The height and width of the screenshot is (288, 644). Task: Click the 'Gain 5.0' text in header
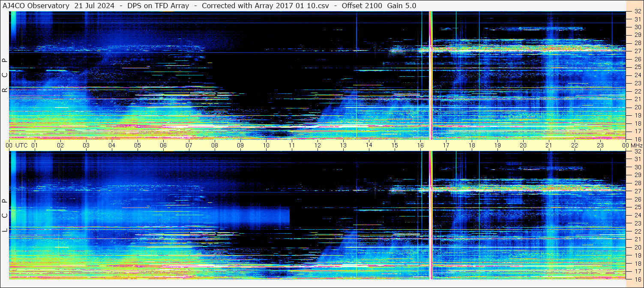pos(401,6)
